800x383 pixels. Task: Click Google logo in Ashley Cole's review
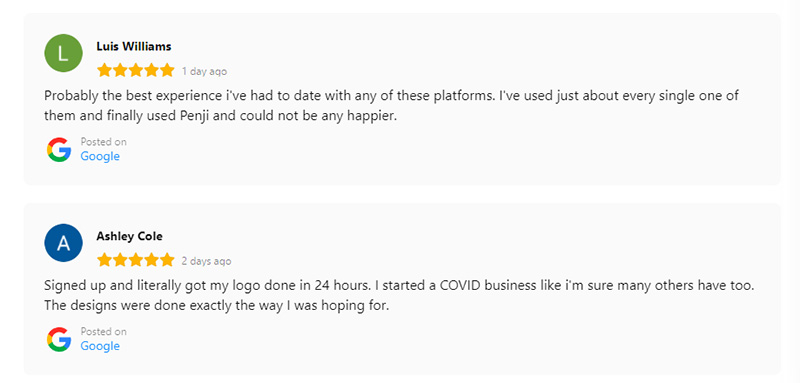coord(59,339)
